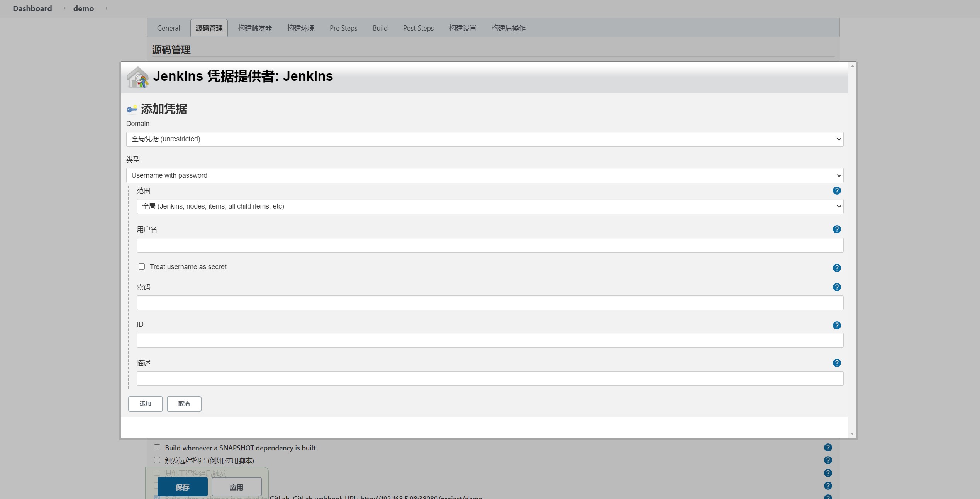Show help for Treat username as secret
Image resolution: width=980 pixels, height=499 pixels.
pos(837,268)
